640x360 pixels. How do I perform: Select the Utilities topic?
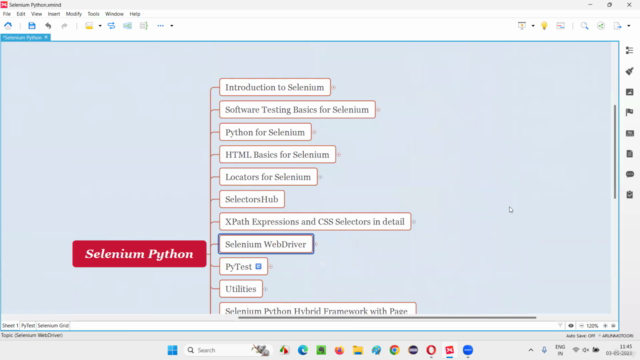point(241,289)
